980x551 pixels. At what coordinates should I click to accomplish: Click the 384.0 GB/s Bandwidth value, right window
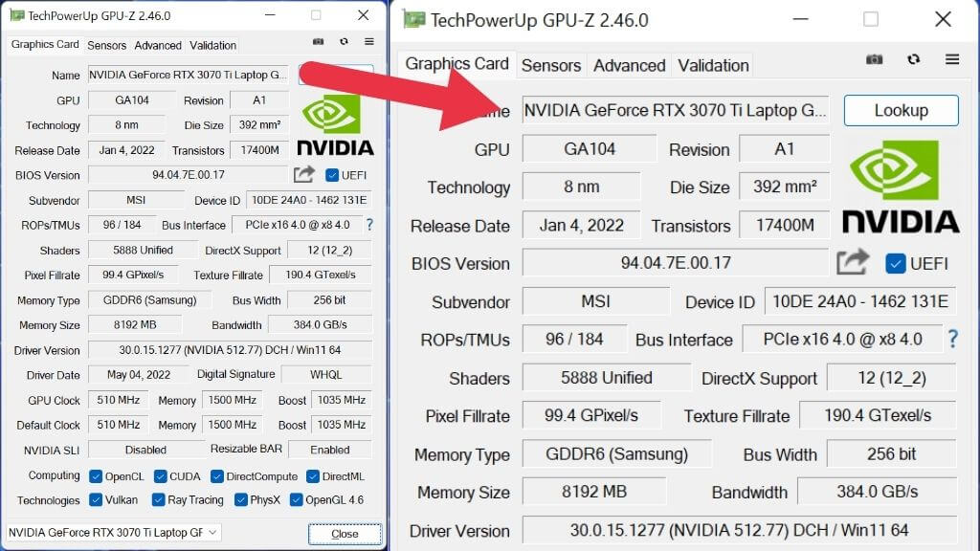pos(877,493)
